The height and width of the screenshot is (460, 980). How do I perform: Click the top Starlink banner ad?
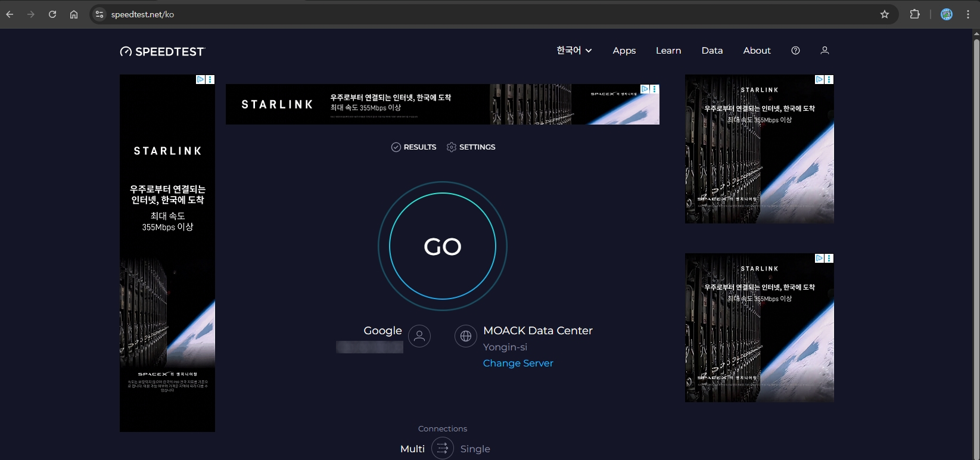(443, 104)
